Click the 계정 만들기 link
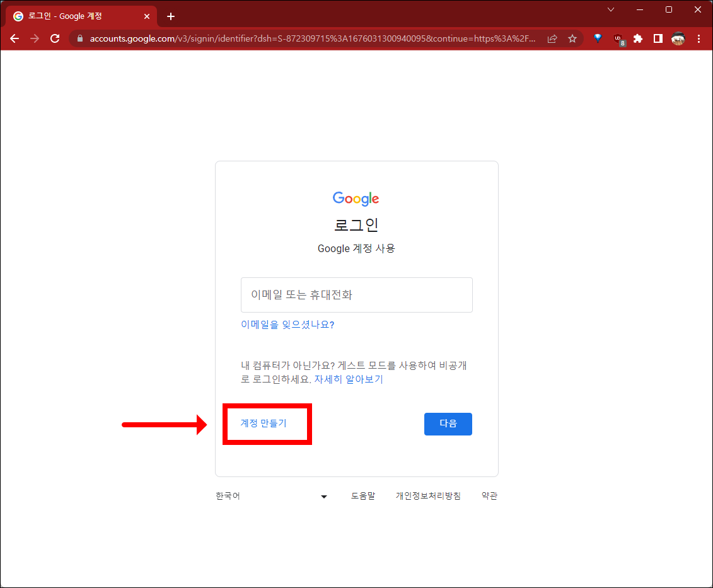Viewport: 713px width, 588px height. pyautogui.click(x=264, y=424)
